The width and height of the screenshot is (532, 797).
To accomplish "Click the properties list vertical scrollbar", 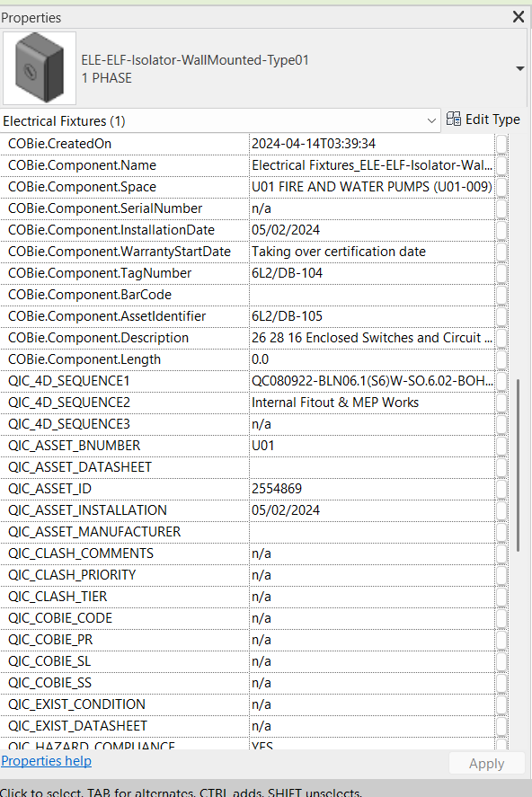I will pos(518,465).
